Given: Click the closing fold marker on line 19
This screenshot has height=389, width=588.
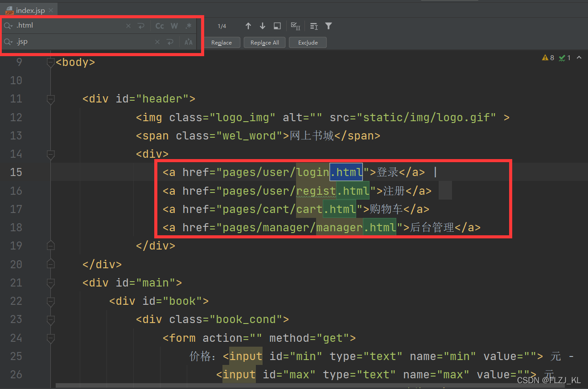Looking at the screenshot, I should pos(50,246).
